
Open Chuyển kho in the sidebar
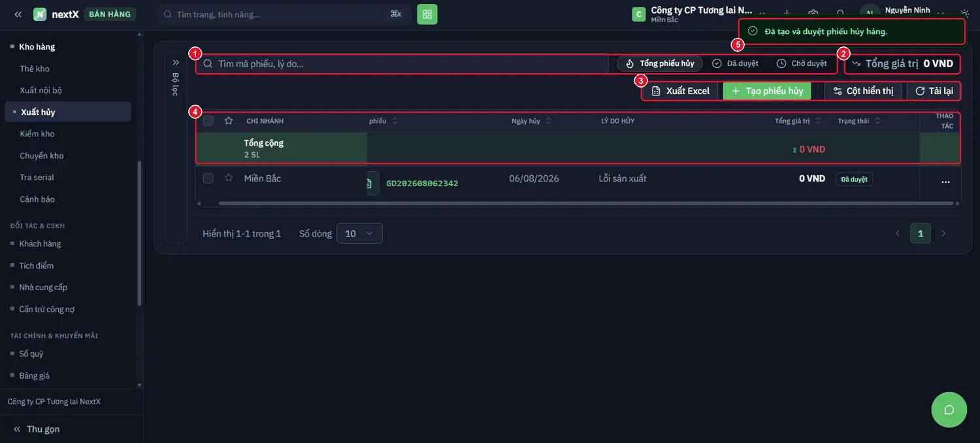click(x=42, y=156)
